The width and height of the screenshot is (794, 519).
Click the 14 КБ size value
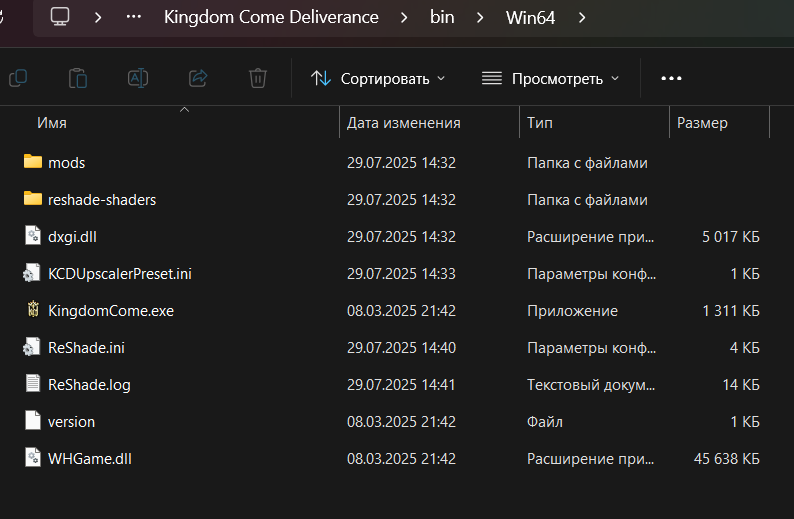click(741, 384)
